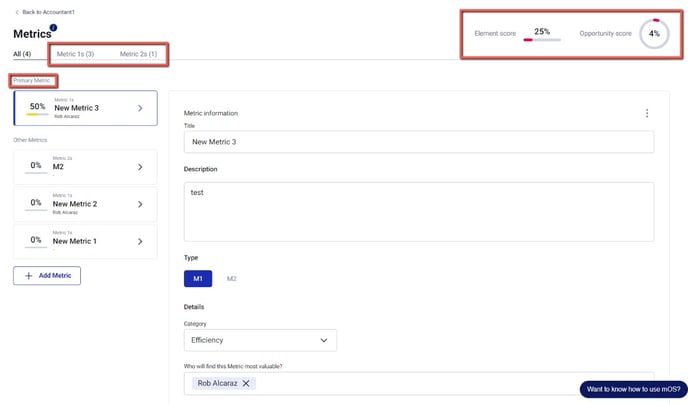Open New Metric 3 via its chevron
The width and height of the screenshot is (688, 404).
[140, 108]
